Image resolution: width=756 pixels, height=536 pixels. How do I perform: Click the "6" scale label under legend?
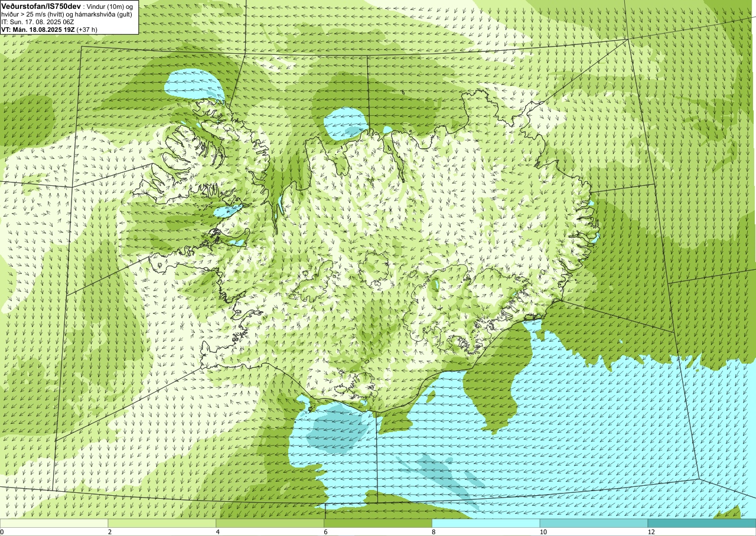coord(326,532)
